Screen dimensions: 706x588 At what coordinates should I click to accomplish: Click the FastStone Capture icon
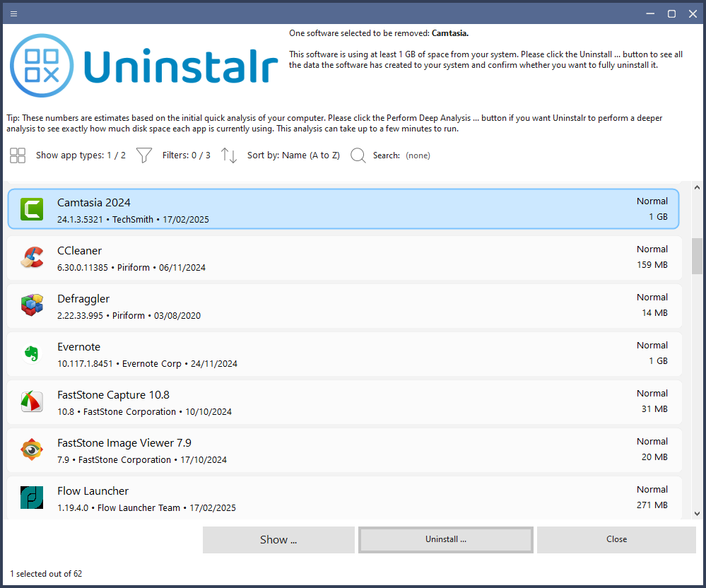point(31,401)
